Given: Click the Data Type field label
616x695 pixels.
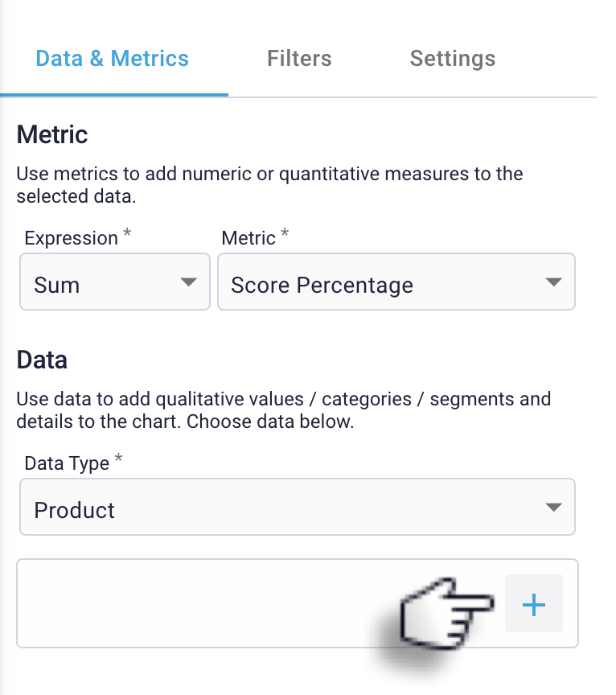Looking at the screenshot, I should coord(68,463).
